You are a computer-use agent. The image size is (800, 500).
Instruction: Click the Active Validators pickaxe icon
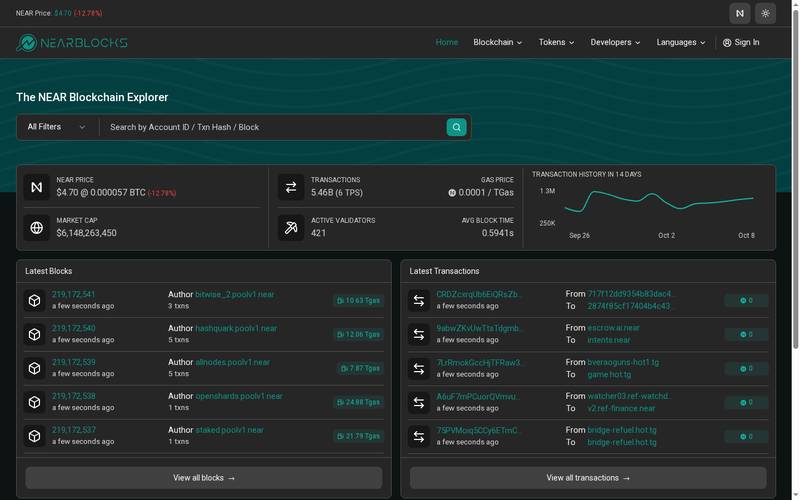click(291, 228)
